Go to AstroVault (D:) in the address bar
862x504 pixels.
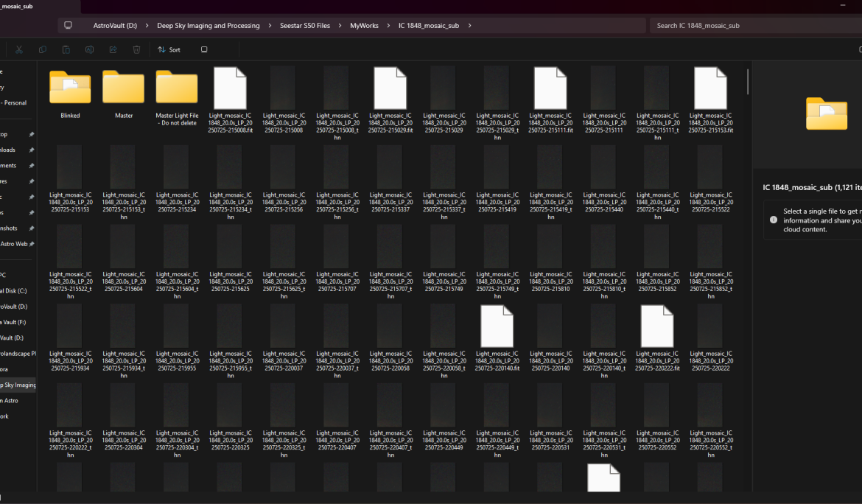[115, 26]
